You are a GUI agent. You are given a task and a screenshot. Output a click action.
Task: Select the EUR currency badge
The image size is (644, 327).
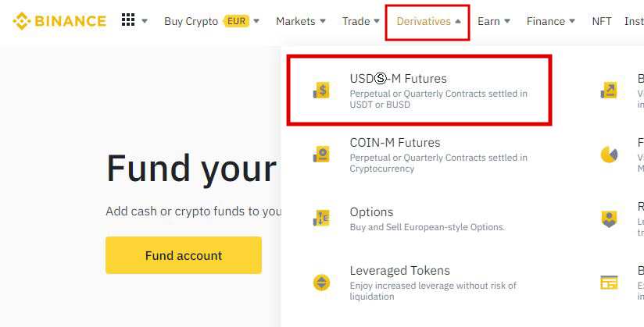pyautogui.click(x=236, y=20)
